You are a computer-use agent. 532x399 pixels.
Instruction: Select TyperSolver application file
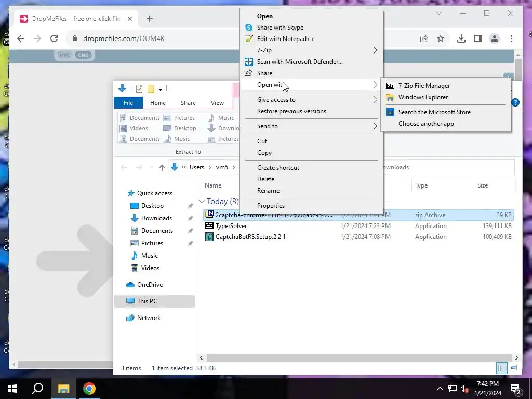[x=358, y=226]
